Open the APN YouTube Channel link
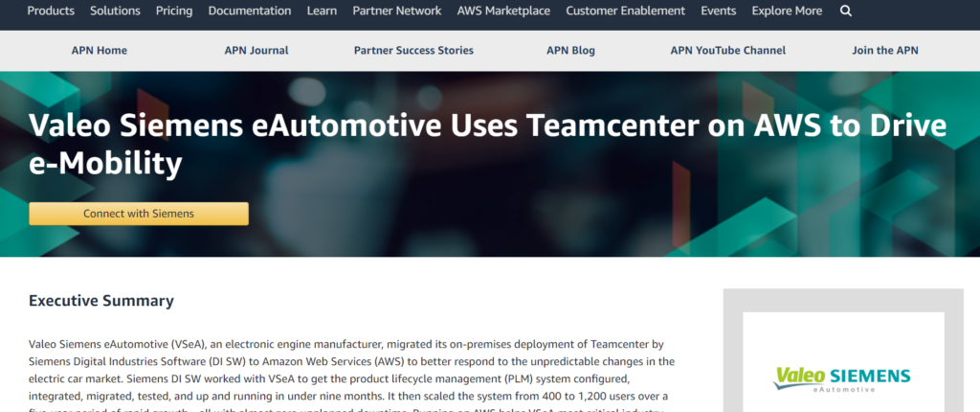This screenshot has width=980, height=412. 728,51
